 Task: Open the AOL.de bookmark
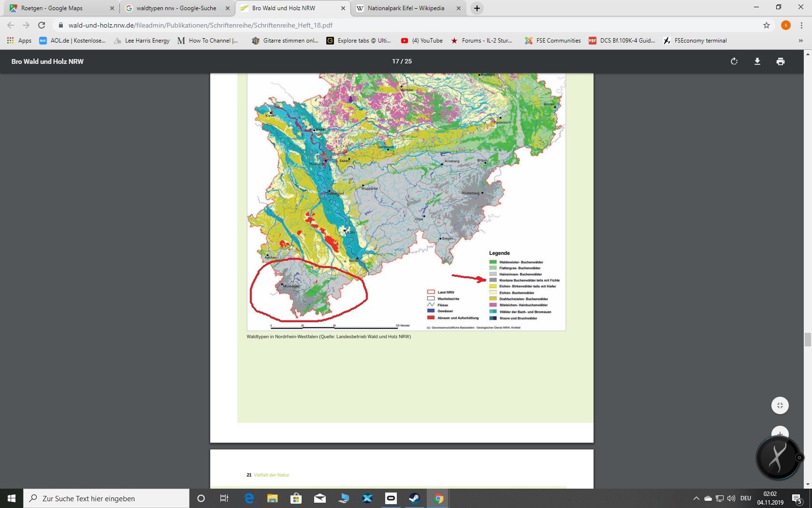click(x=72, y=41)
